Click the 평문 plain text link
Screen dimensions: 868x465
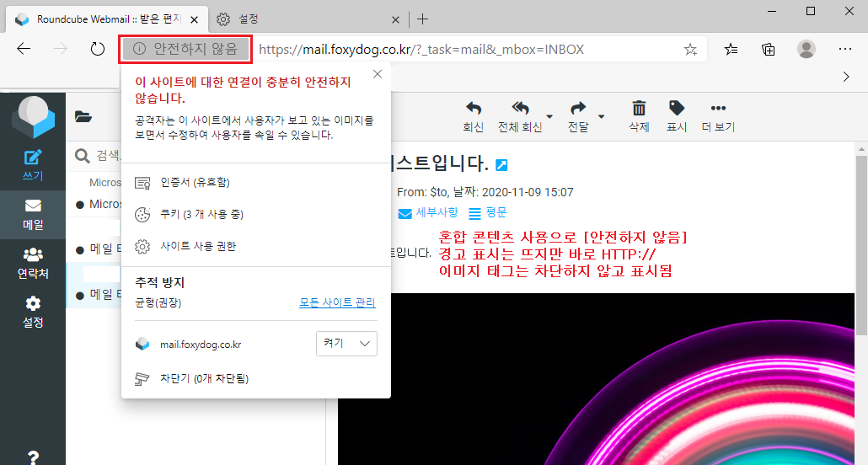coord(488,212)
